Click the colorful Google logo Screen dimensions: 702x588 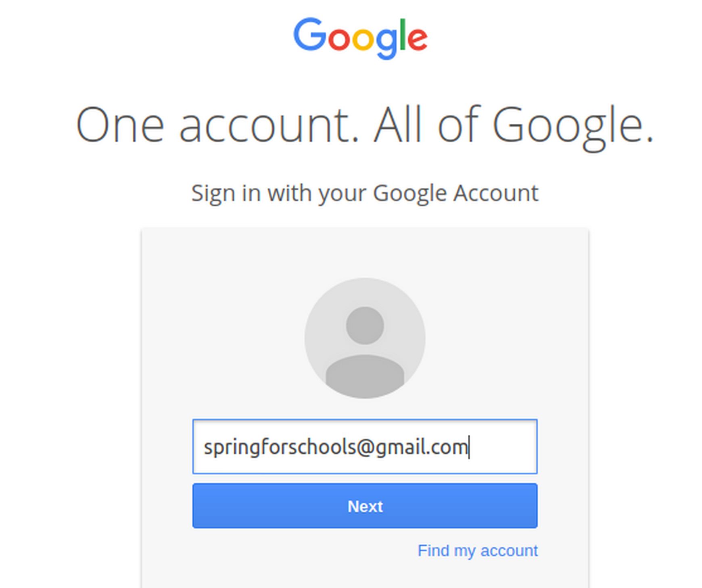[360, 38]
